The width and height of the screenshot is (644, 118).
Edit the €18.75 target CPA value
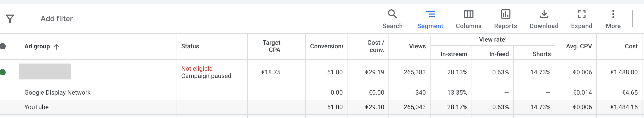point(271,72)
